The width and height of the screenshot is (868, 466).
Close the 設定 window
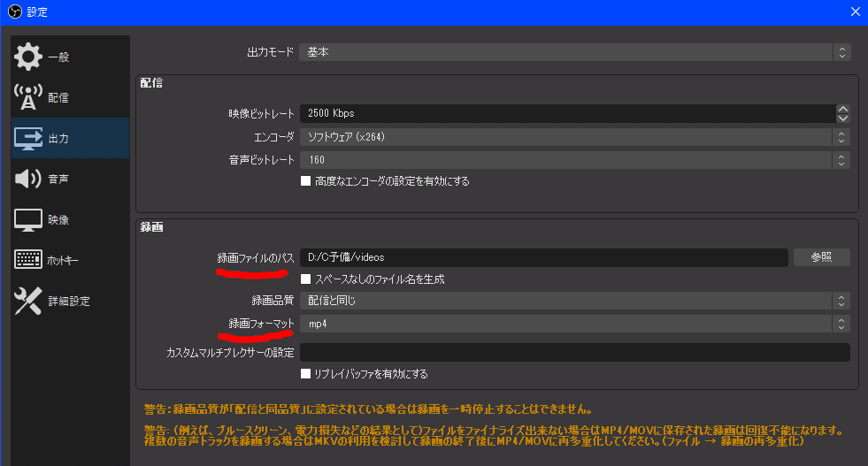click(856, 11)
